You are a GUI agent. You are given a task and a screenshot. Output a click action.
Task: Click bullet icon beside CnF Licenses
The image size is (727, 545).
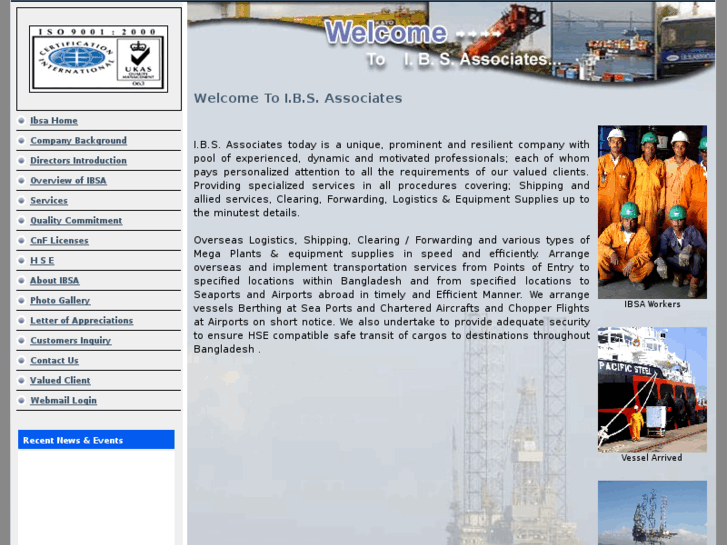pos(21,240)
